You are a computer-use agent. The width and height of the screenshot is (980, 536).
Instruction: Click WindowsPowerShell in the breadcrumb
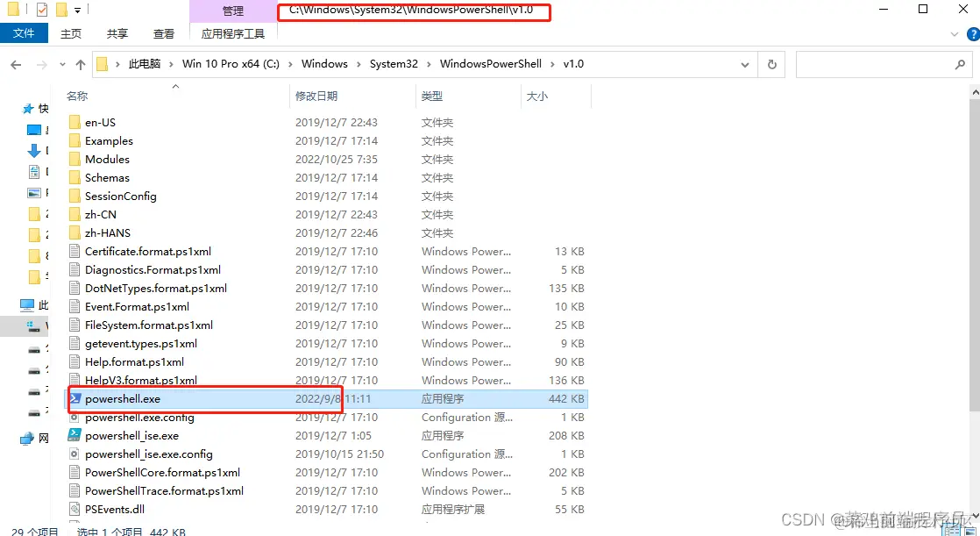(x=491, y=64)
